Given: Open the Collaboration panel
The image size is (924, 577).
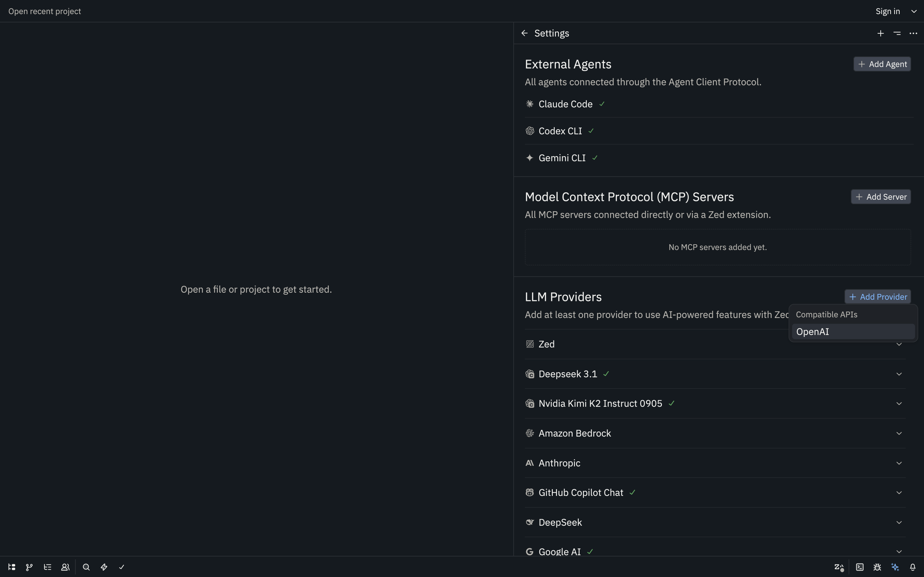Looking at the screenshot, I should pos(65,567).
